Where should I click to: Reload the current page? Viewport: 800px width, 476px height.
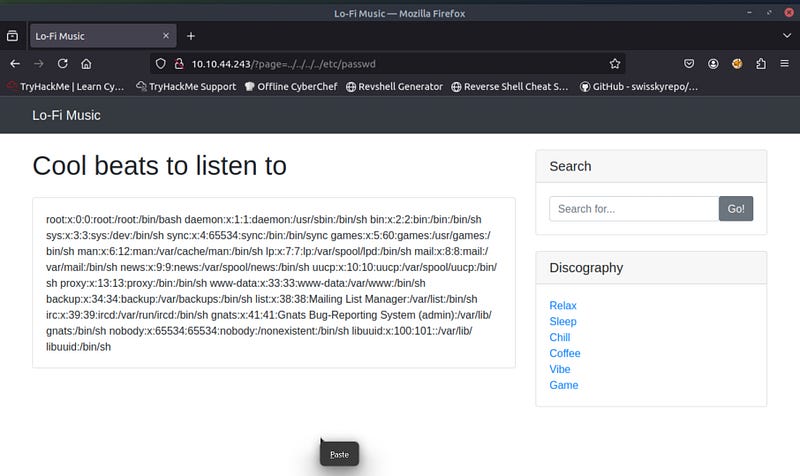coord(62,63)
